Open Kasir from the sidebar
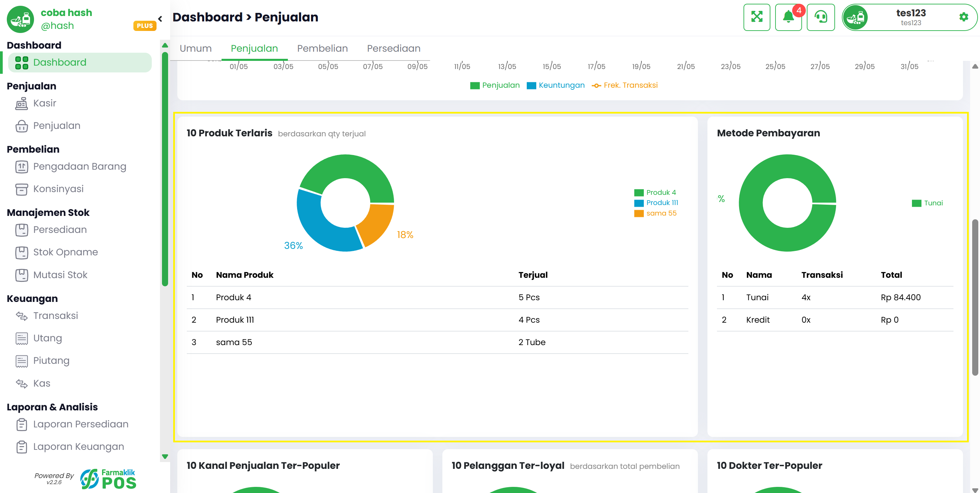This screenshot has height=493, width=980. [x=45, y=103]
